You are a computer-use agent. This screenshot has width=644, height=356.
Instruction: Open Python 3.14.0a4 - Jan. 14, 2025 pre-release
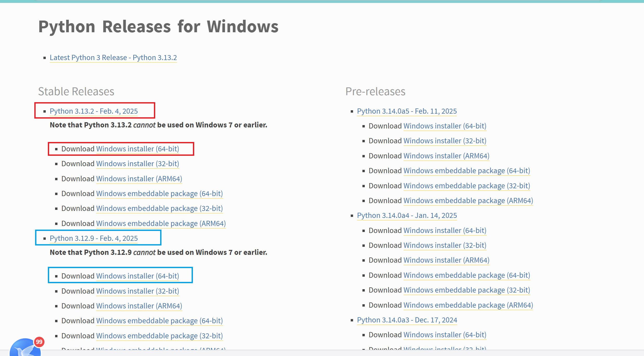(407, 215)
